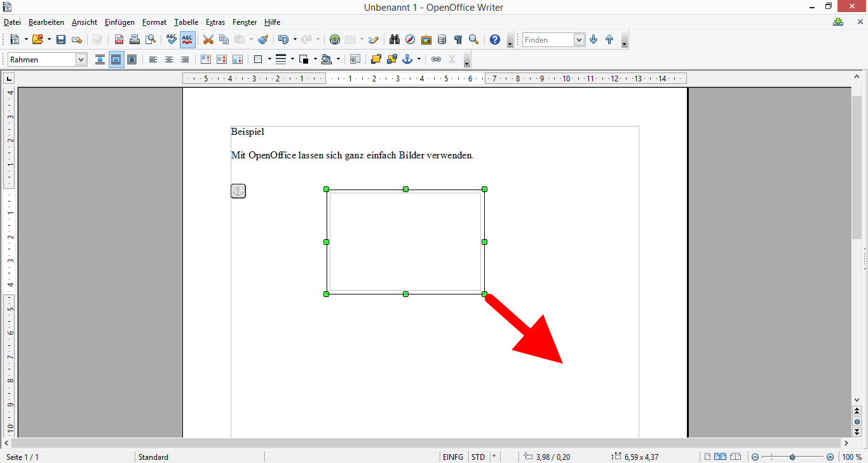868x463 pixels.
Task: Click the zoom slider handle
Action: click(792, 457)
